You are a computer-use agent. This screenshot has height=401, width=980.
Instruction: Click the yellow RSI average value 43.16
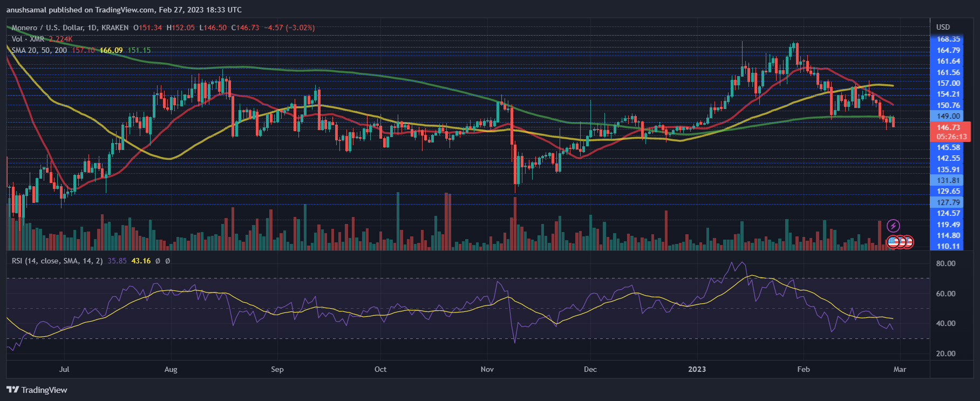click(141, 261)
